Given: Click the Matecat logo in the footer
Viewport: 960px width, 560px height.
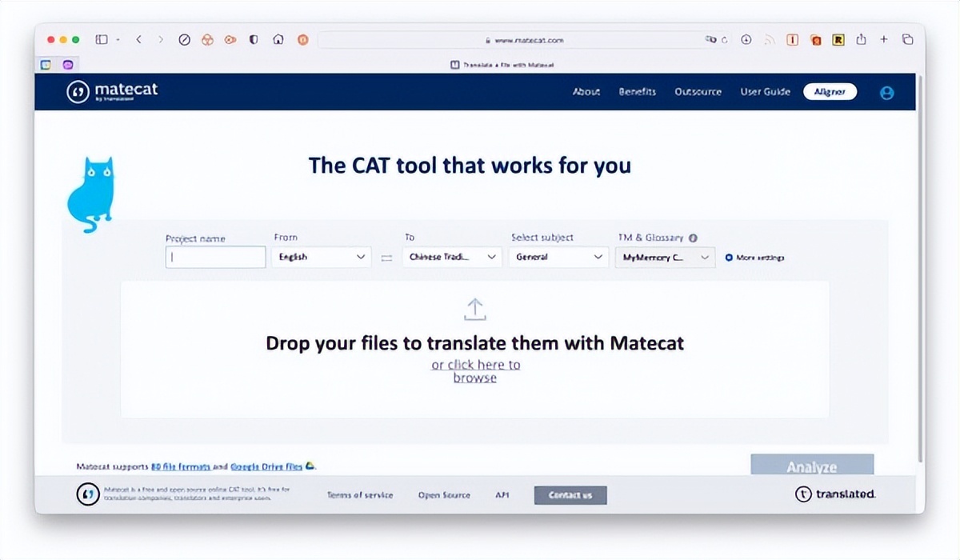Looking at the screenshot, I should [88, 494].
